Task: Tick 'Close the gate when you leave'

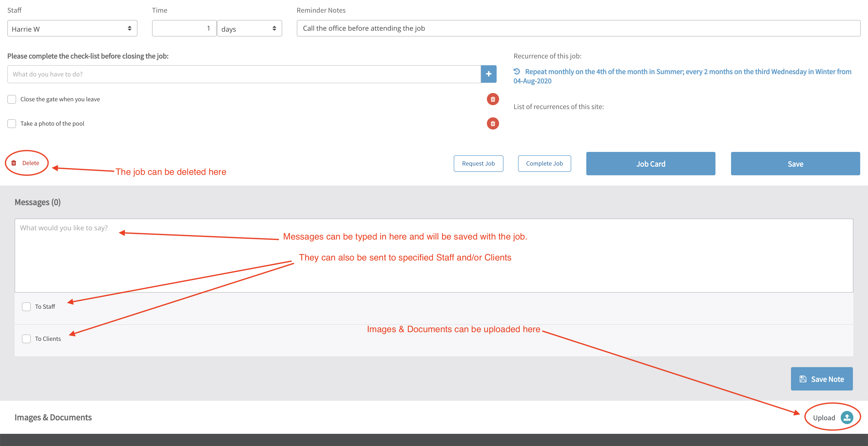Action: click(12, 99)
